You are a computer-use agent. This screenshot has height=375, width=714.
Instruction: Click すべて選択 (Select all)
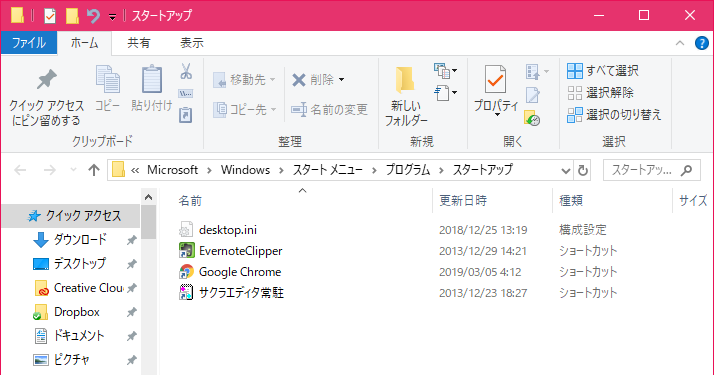pyautogui.click(x=602, y=71)
